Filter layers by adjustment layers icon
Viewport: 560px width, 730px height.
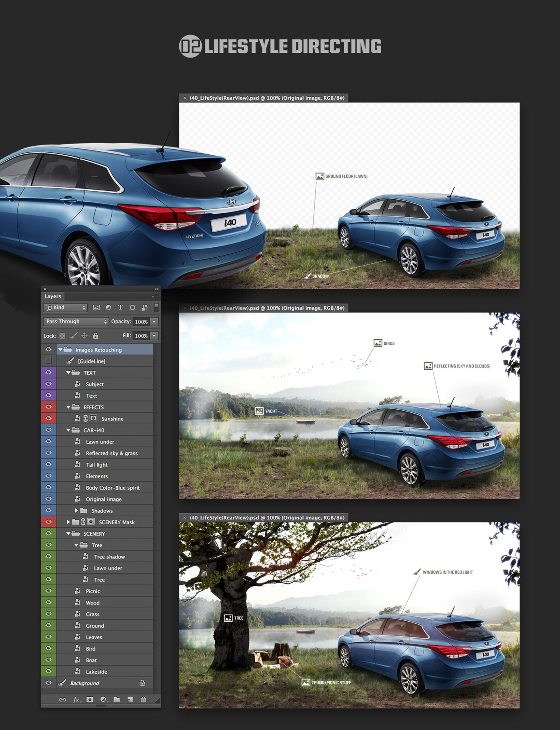[x=108, y=308]
